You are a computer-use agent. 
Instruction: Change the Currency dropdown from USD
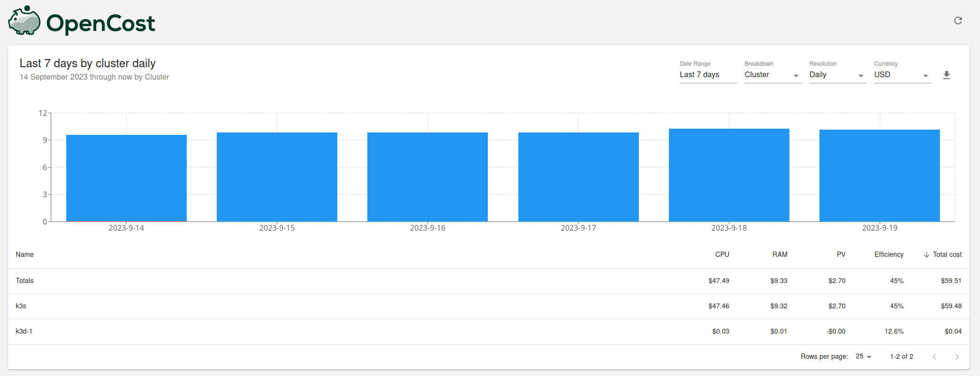(x=901, y=75)
